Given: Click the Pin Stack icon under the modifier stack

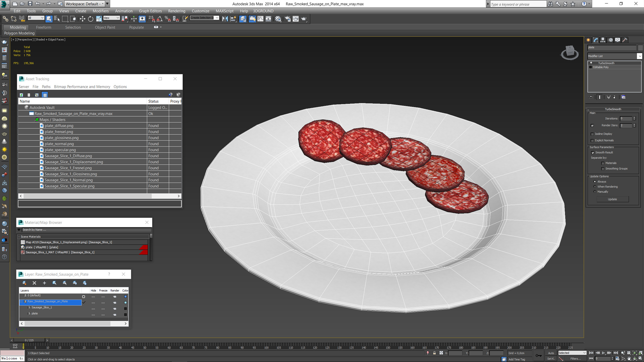Looking at the screenshot, I should tap(591, 97).
